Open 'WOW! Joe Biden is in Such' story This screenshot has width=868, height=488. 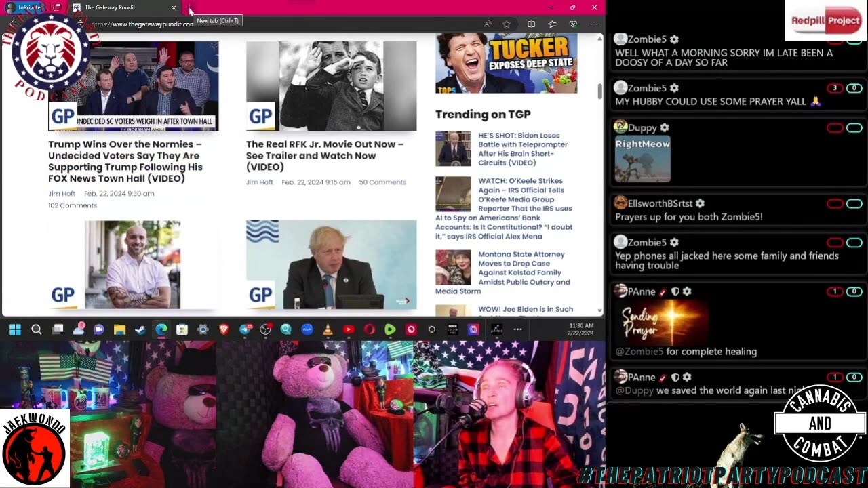coord(526,309)
